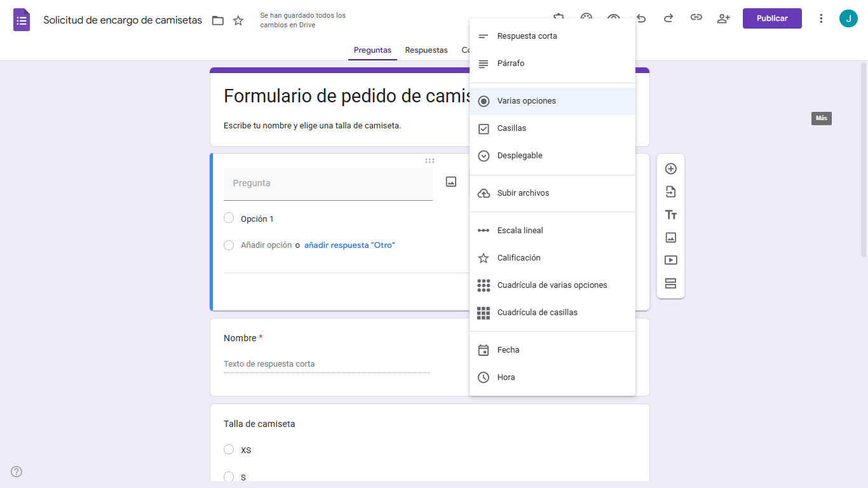Select the XS size radio button
The height and width of the screenshot is (488, 868).
click(229, 449)
